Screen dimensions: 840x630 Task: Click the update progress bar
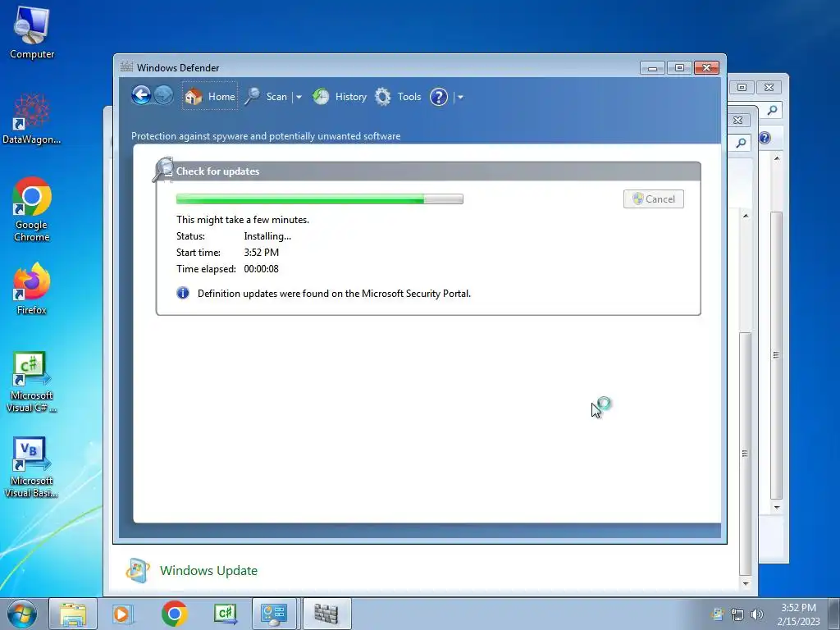pyautogui.click(x=320, y=199)
